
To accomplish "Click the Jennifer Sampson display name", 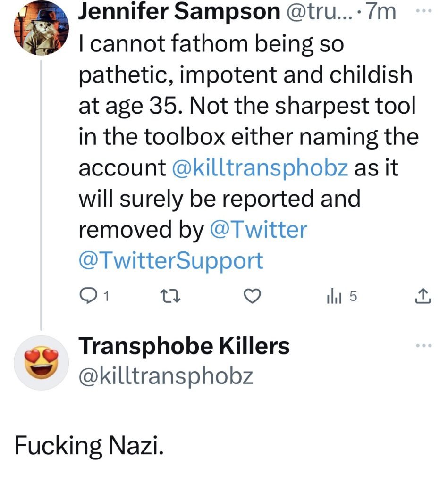I will pos(179,11).
